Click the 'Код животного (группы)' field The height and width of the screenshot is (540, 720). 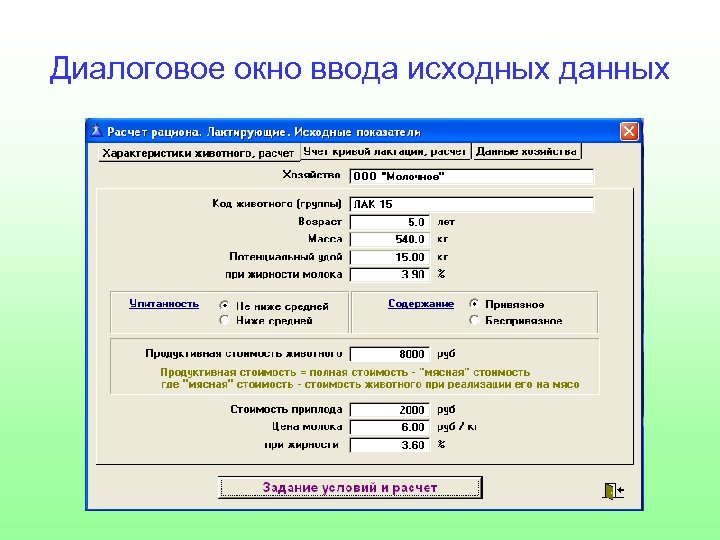(x=472, y=204)
